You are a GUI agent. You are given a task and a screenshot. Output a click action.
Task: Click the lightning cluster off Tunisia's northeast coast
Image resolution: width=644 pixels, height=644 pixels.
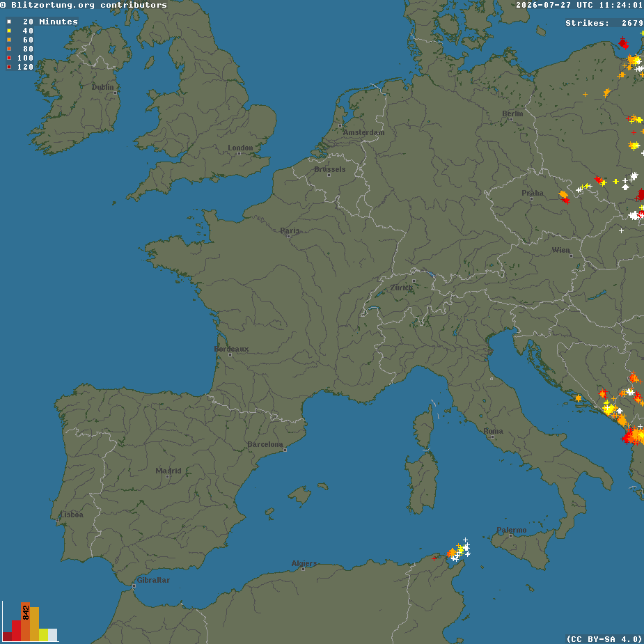pyautogui.click(x=459, y=550)
